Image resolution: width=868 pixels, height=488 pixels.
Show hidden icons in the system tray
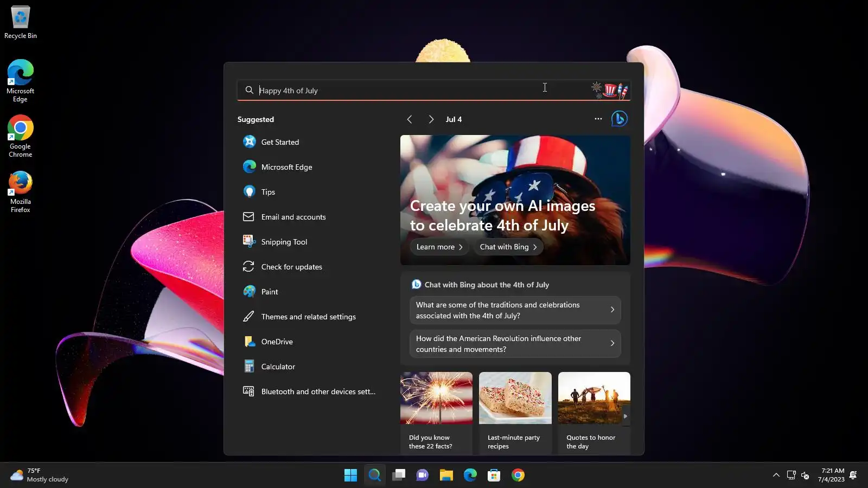776,476
